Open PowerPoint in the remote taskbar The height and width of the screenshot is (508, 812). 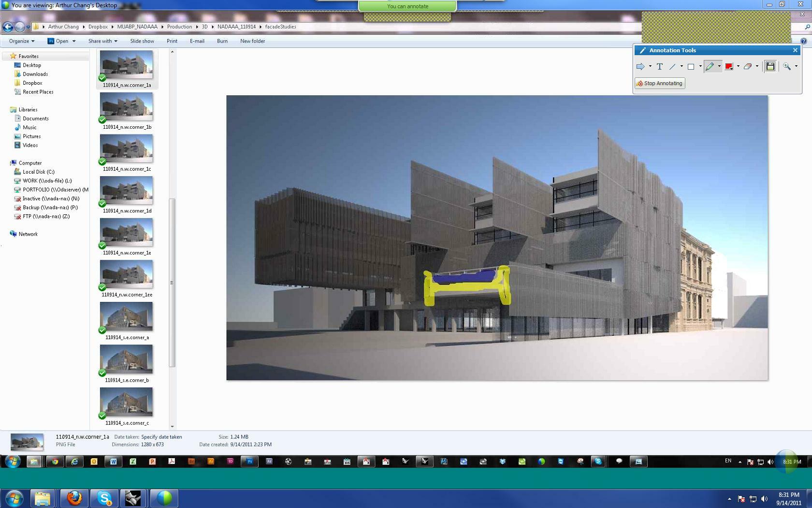(152, 462)
